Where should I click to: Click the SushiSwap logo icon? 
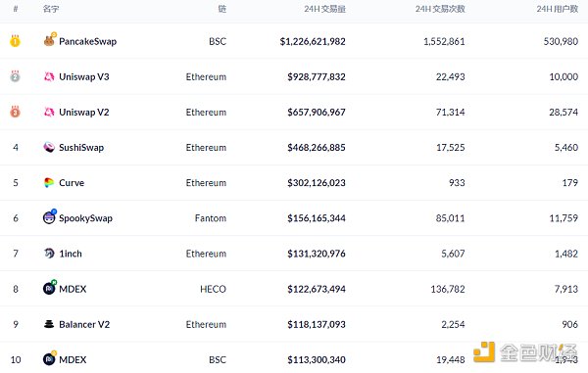coord(49,148)
